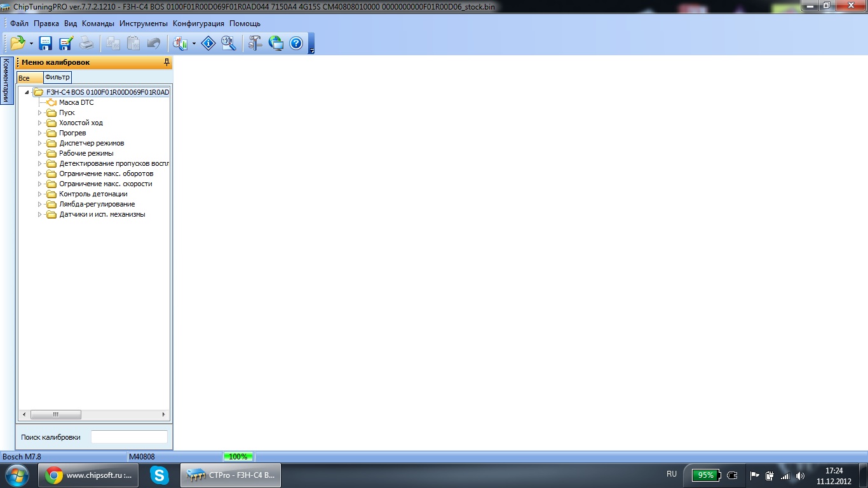Click the Save As floppy-with-pencil icon
The width and height of the screenshot is (868, 488).
(x=66, y=43)
